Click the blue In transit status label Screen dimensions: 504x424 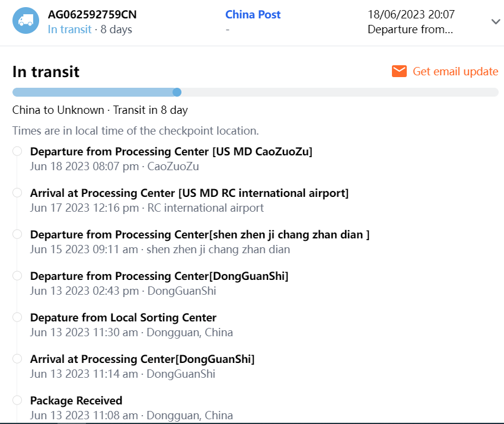tap(69, 29)
